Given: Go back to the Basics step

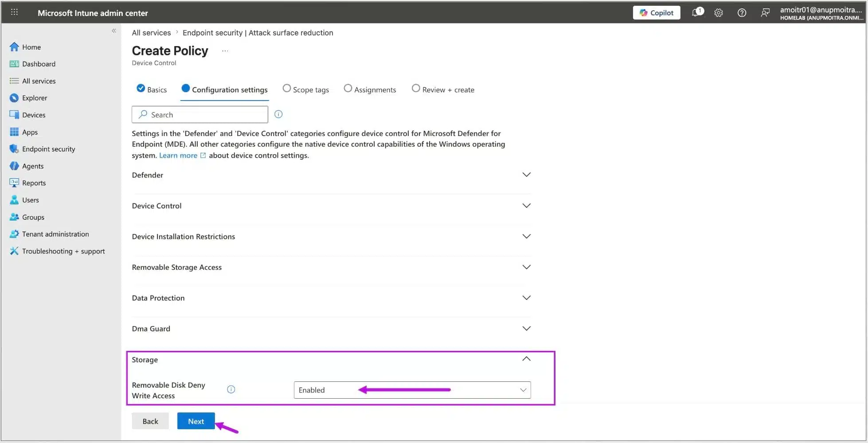Looking at the screenshot, I should click(152, 89).
